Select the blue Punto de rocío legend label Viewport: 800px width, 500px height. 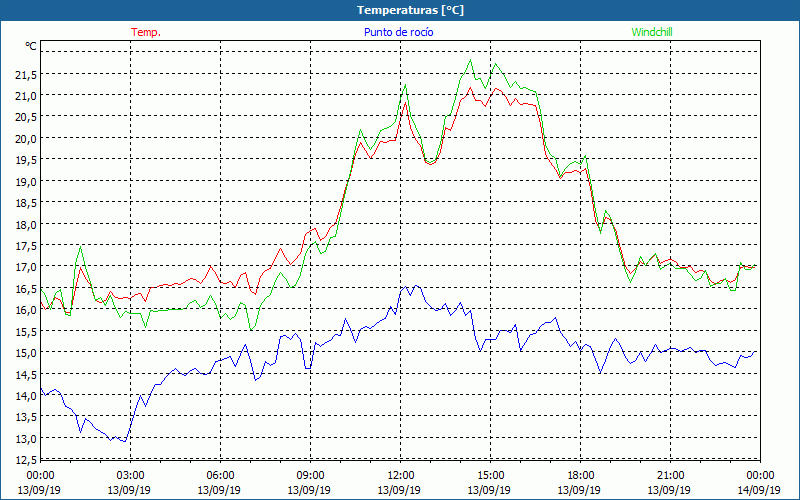(398, 32)
